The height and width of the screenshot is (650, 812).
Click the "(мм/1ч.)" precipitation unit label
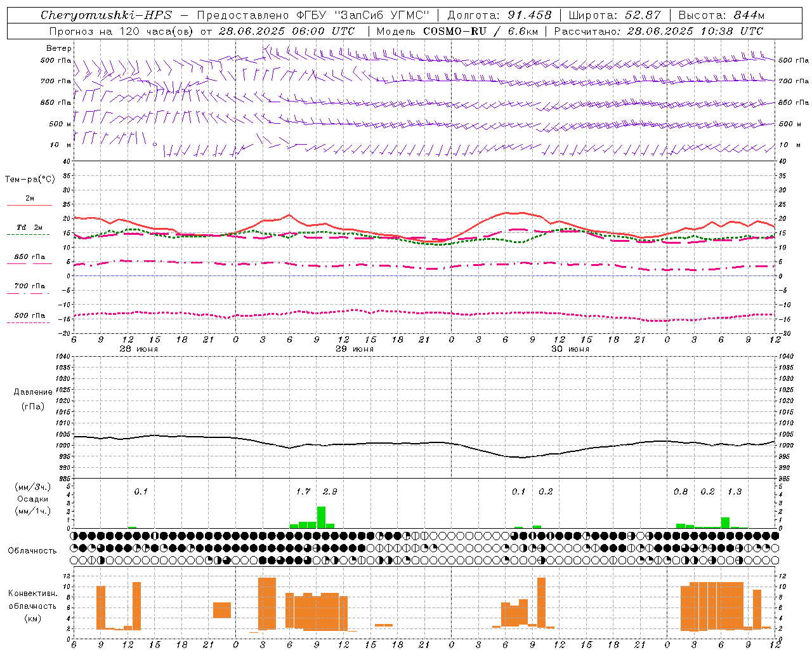click(x=33, y=511)
